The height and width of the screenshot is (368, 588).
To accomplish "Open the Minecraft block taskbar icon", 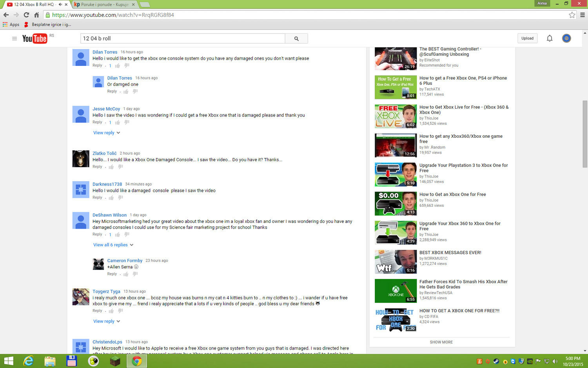I will pos(115,361).
